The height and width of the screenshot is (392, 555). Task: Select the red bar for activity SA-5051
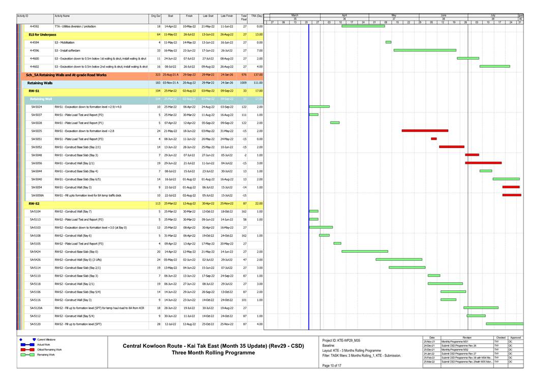[433, 139]
